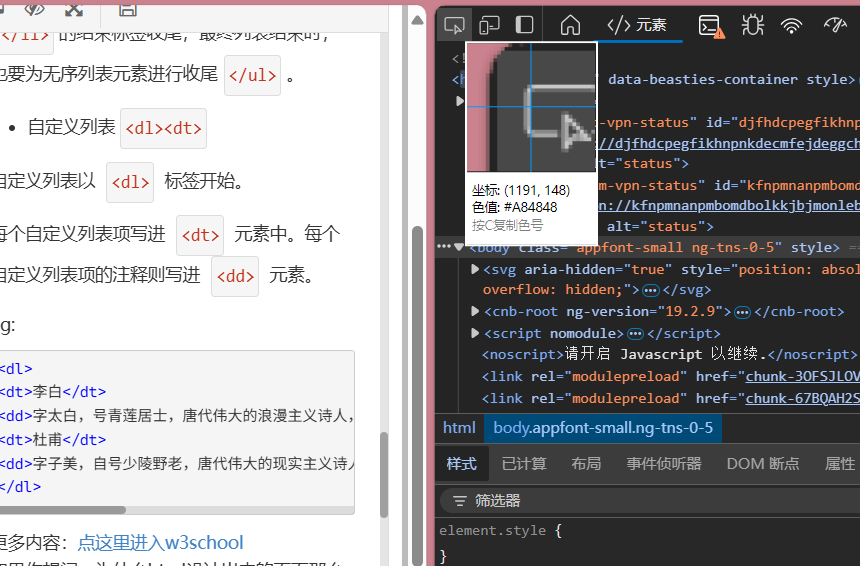Image resolution: width=860 pixels, height=566 pixels.
Task: Collapse the body appfont-small node
Action: 459,247
